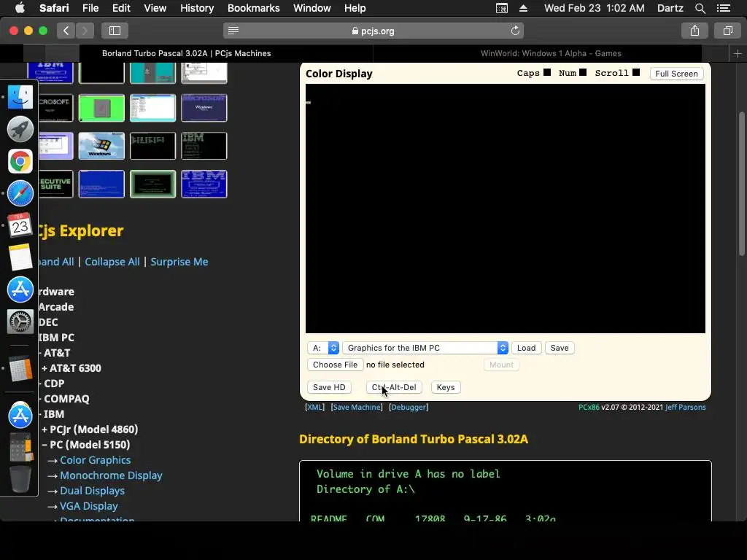
Task: Open Notification Center list icon
Action: point(723,8)
